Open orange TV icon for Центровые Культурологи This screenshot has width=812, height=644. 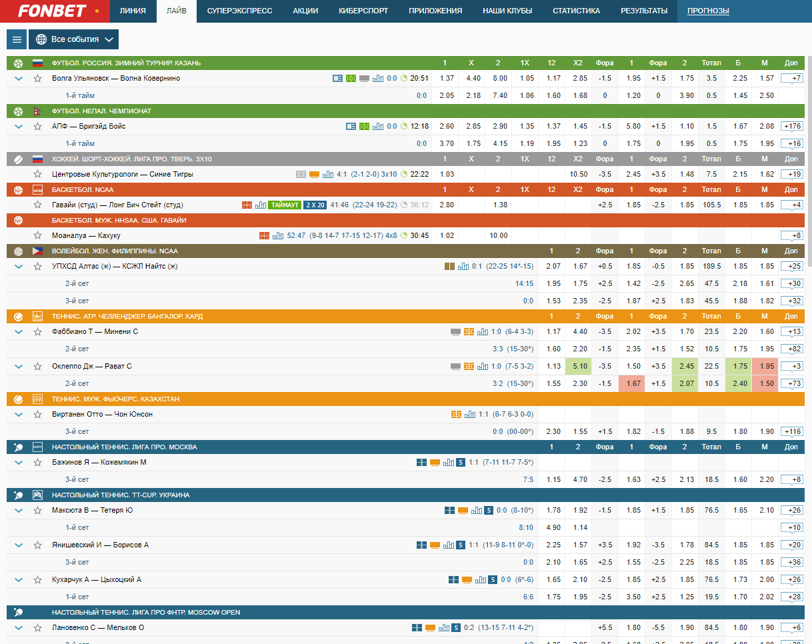click(x=315, y=175)
